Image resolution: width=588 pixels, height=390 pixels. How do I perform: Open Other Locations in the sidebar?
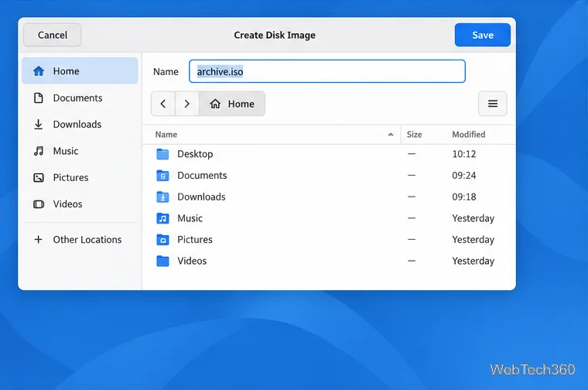[80, 240]
